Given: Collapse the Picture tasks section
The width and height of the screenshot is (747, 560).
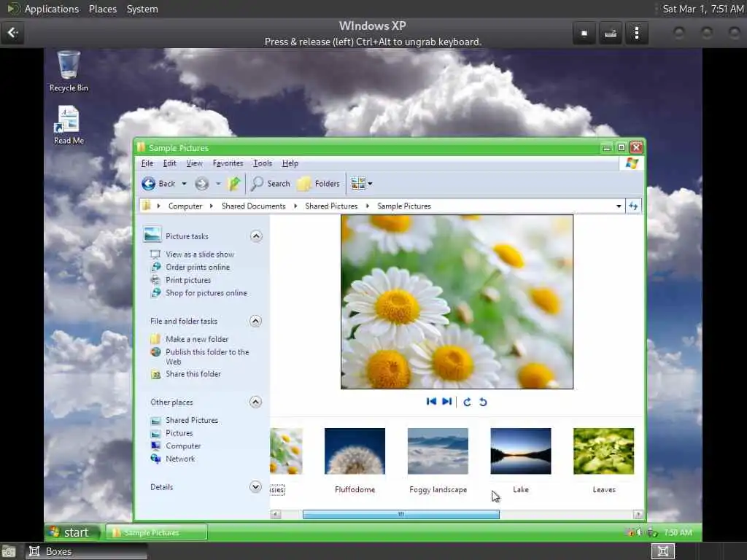Looking at the screenshot, I should 256,236.
